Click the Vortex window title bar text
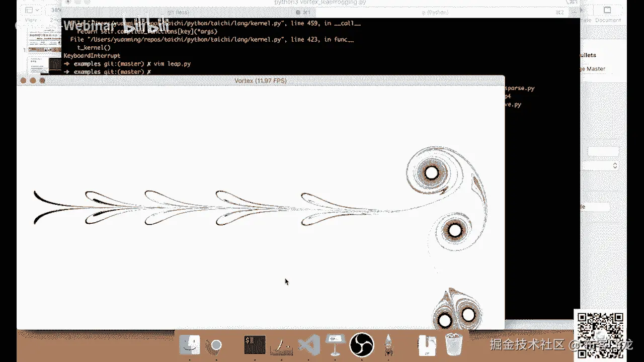Screen dimensions: 644x362 261,81
